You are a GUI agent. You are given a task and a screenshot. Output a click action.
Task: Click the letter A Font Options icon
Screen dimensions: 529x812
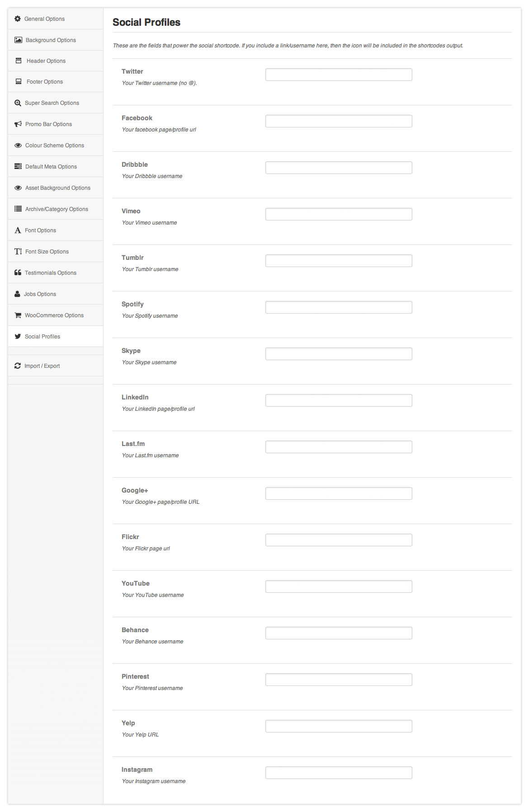click(x=18, y=230)
